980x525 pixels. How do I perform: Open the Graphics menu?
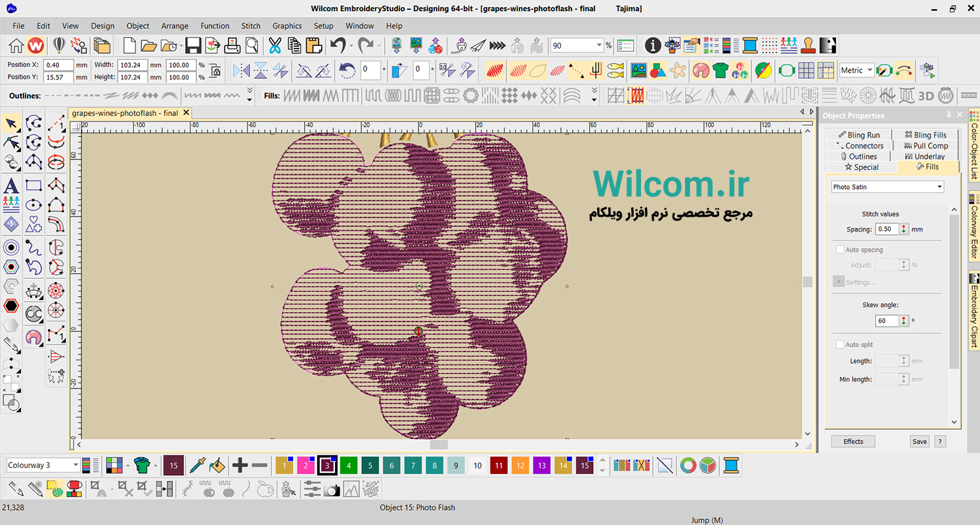click(x=287, y=26)
